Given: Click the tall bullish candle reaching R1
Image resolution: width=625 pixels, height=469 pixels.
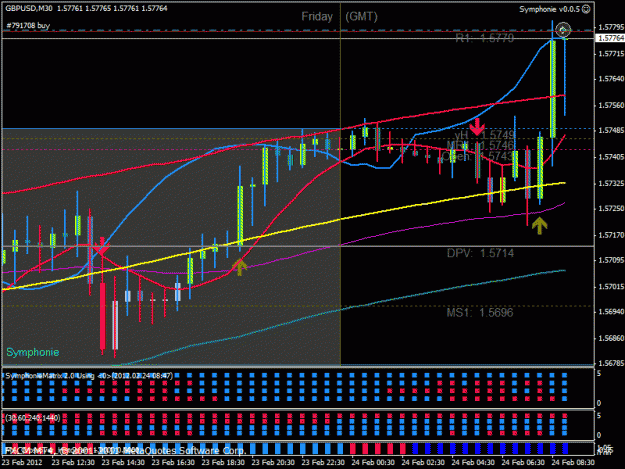Looking at the screenshot, I should point(553,88).
